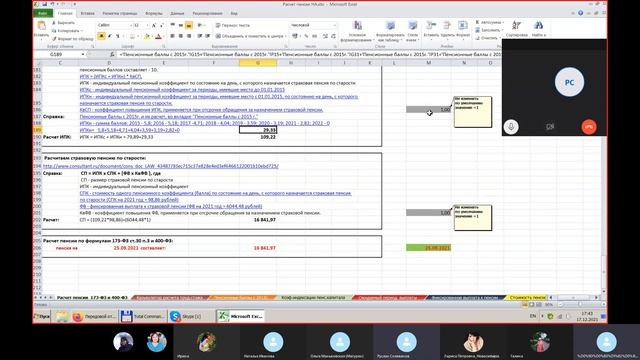The image size is (640, 360).
Task: Toggle the highlighted bottom vertical align button
Action: tap(189, 25)
